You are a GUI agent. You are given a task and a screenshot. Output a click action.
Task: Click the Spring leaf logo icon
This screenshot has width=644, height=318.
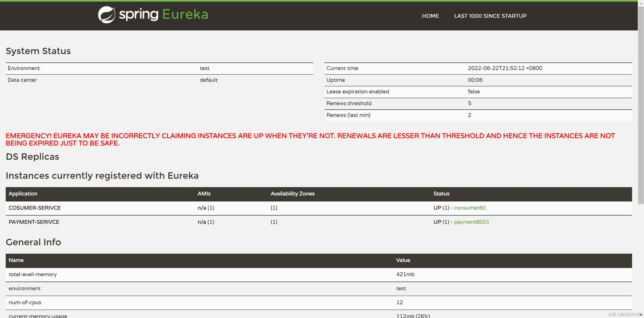(x=106, y=15)
